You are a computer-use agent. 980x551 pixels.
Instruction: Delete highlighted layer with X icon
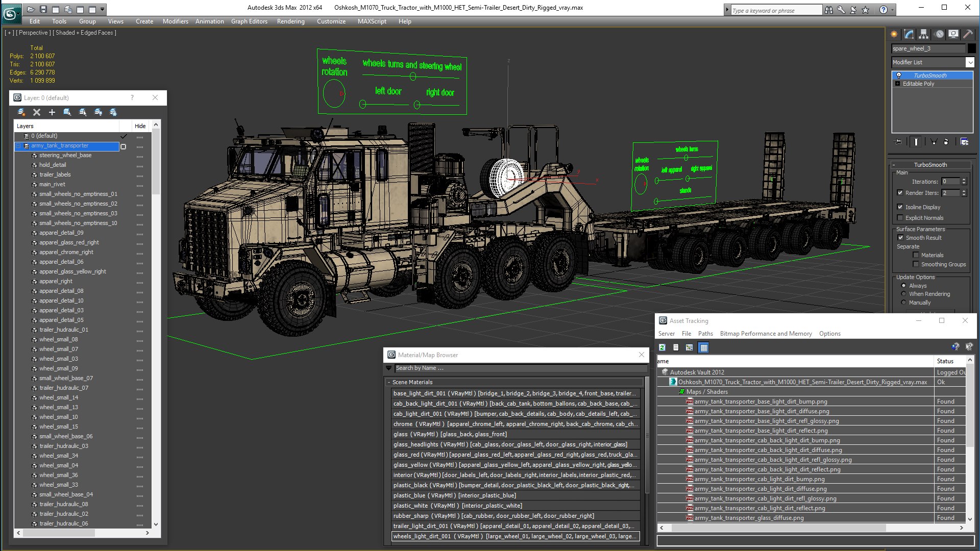(37, 112)
